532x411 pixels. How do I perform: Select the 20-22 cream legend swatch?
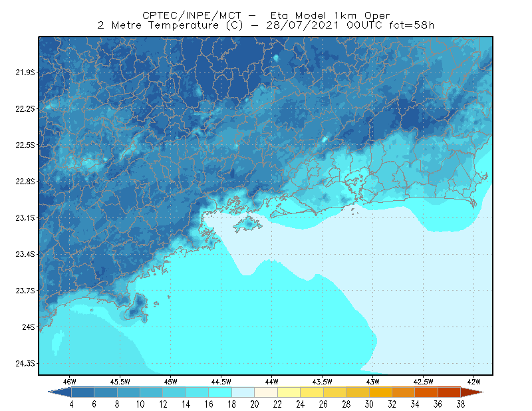pos(266,392)
